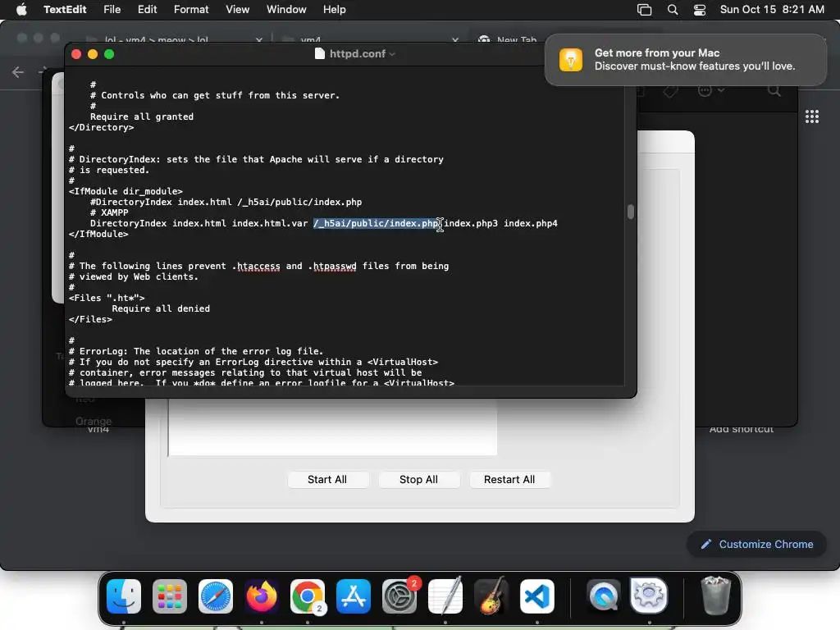Open Spotlight search in menu bar

coord(673,10)
